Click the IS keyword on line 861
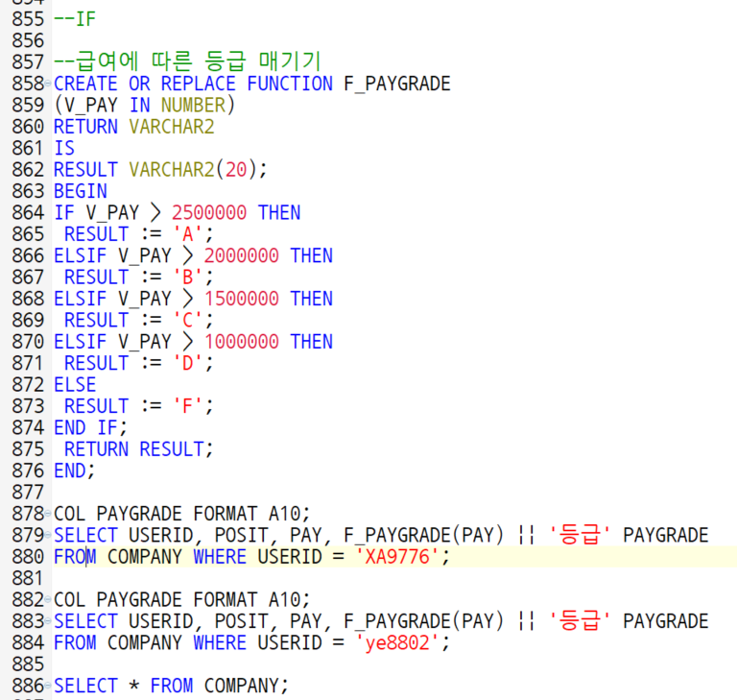Image resolution: width=737 pixels, height=700 pixels. pyautogui.click(x=64, y=149)
